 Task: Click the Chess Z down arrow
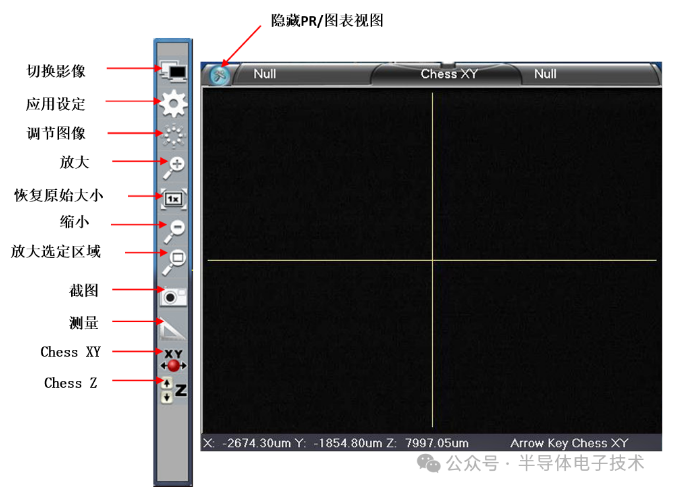(167, 397)
